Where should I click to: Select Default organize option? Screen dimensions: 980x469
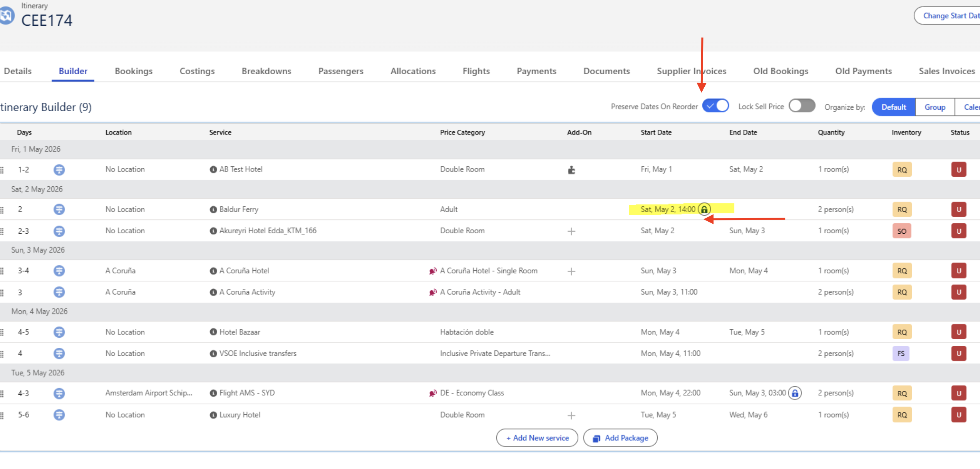[x=893, y=107]
